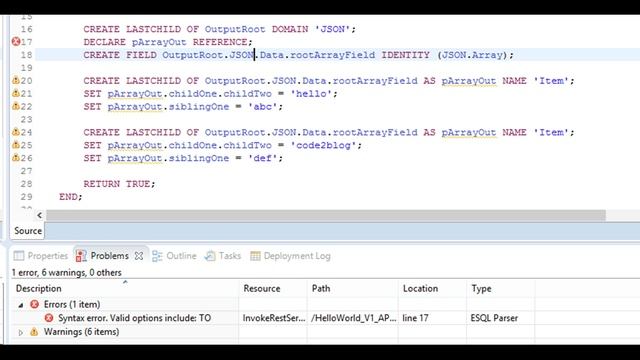Expand the Warnings (6 items) group
Screen dimensions: 640x360
[21, 333]
